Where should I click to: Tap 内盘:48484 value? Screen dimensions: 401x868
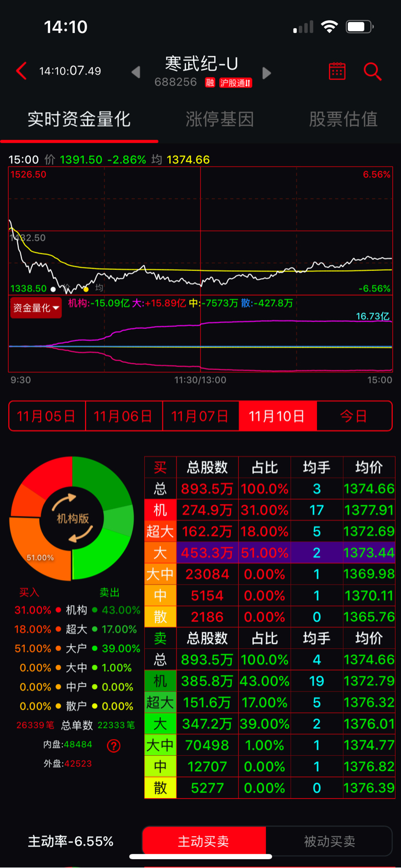click(68, 744)
